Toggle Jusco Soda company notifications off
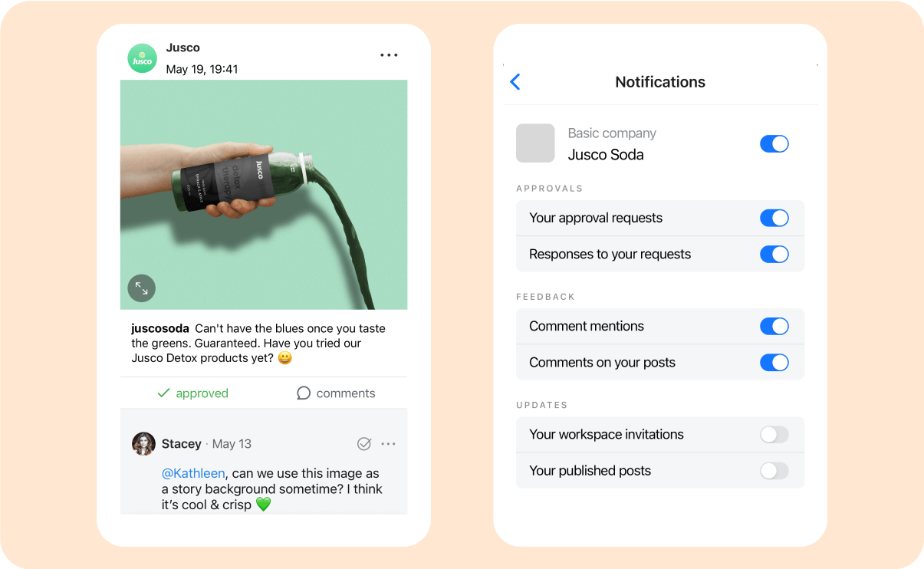The height and width of the screenshot is (569, 924). (774, 143)
